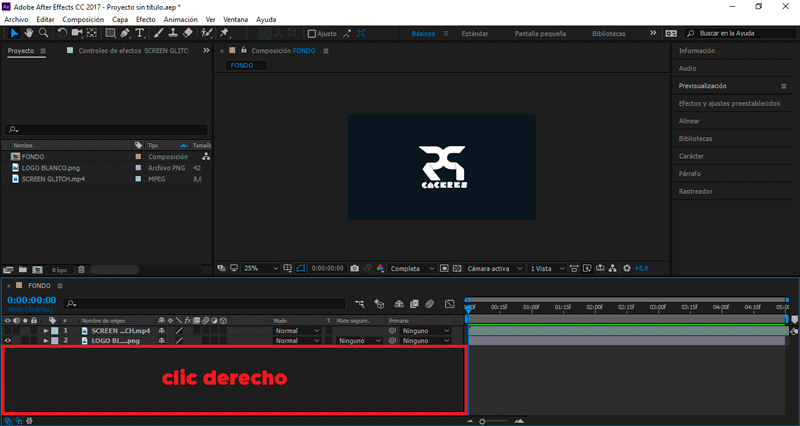Toggle motion blur switch in timeline header

point(430,304)
